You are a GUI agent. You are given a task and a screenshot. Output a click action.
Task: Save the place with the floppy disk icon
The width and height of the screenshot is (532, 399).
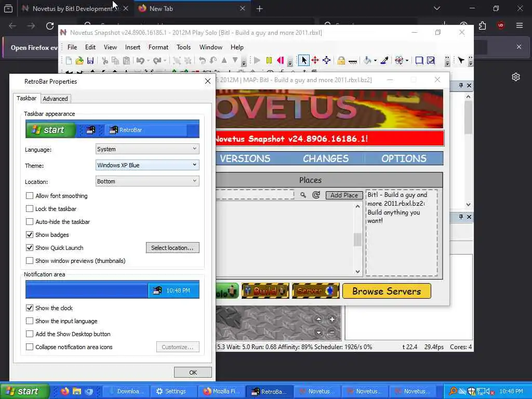point(90,61)
